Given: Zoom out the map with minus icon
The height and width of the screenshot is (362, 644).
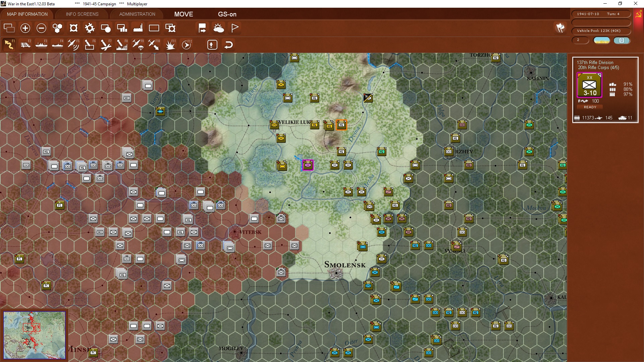Looking at the screenshot, I should coord(41,28).
